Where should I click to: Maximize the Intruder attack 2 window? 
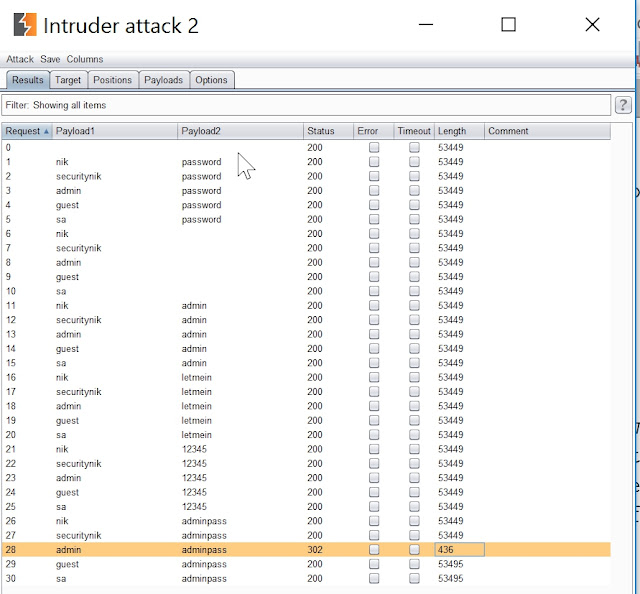pyautogui.click(x=509, y=24)
